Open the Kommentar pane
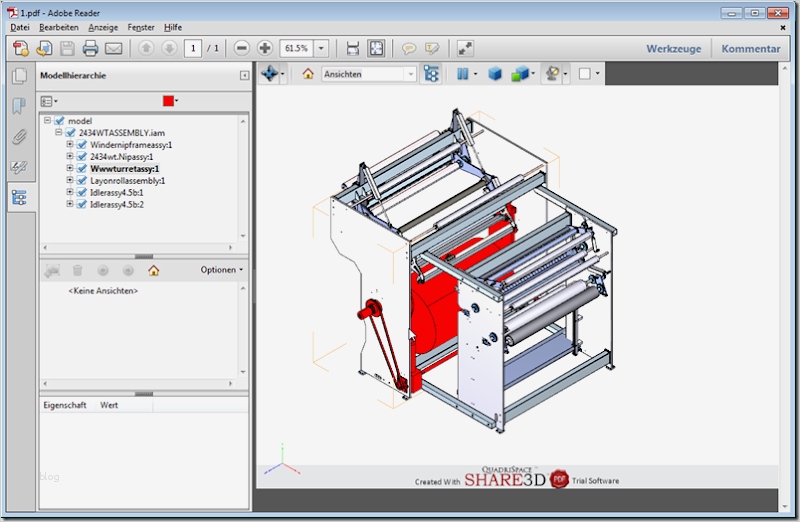The height and width of the screenshot is (522, 800). (x=751, y=49)
